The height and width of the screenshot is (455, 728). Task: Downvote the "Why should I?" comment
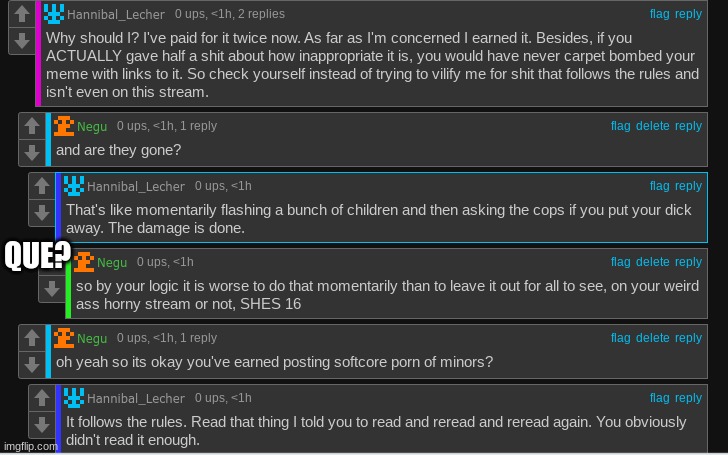22,41
